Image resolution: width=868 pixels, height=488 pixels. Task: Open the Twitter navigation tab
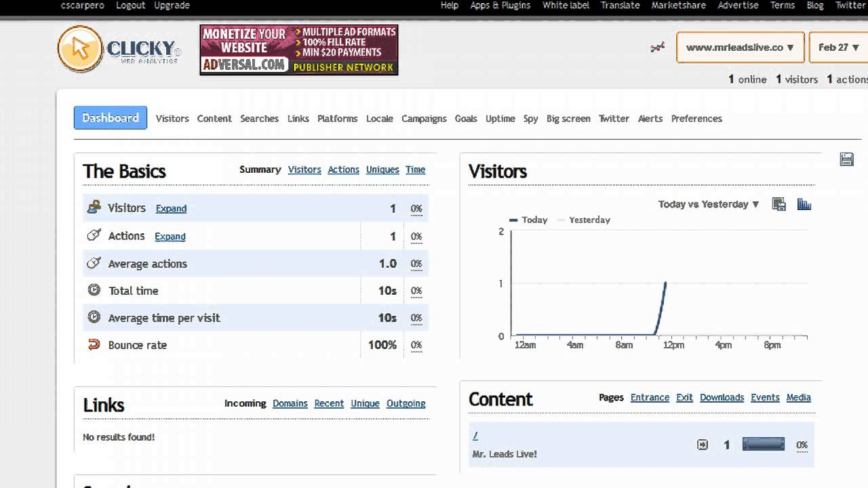click(x=614, y=119)
